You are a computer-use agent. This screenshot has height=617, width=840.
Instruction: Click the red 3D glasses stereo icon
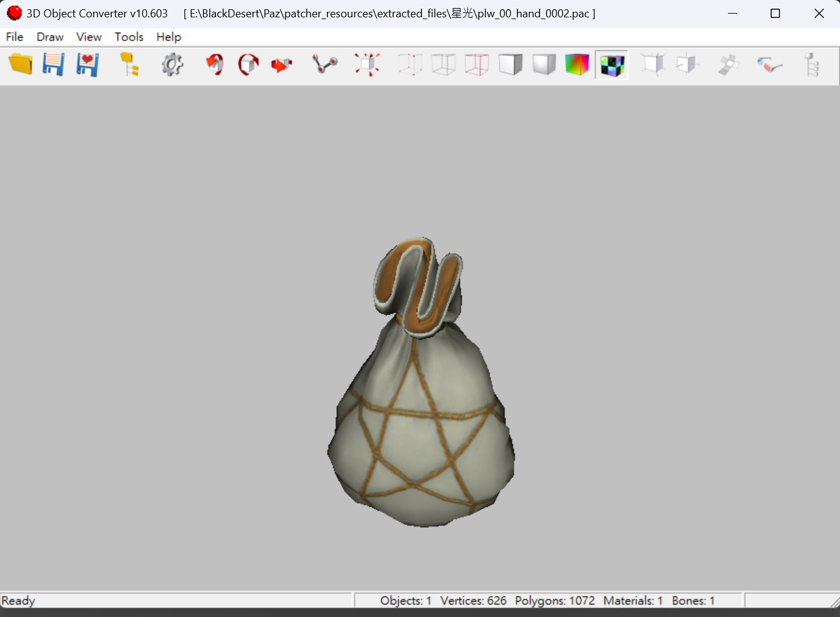[x=769, y=64]
